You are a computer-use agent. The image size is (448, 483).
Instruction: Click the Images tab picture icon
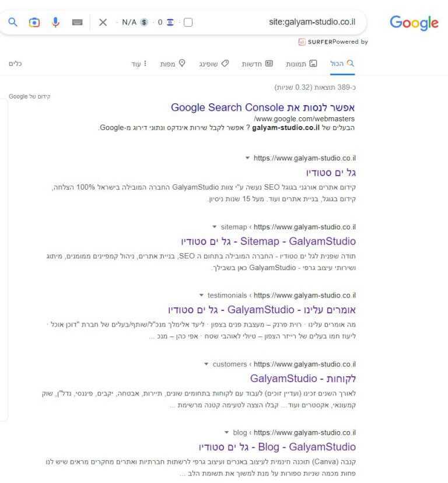coord(313,64)
